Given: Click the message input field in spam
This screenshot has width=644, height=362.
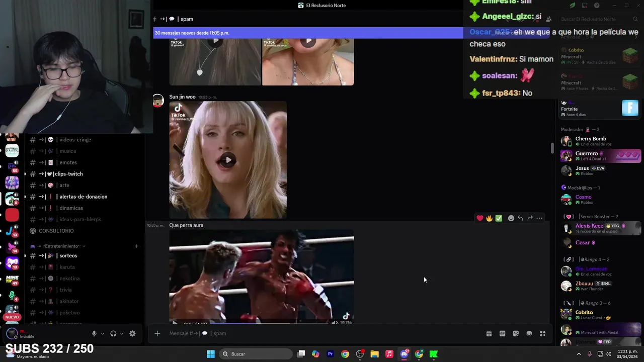Looking at the screenshot, I should (322, 333).
